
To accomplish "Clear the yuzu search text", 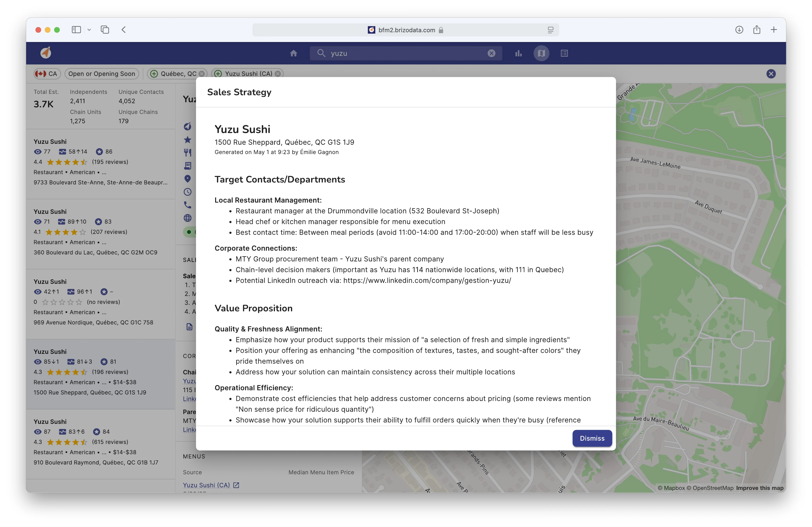I will click(491, 53).
